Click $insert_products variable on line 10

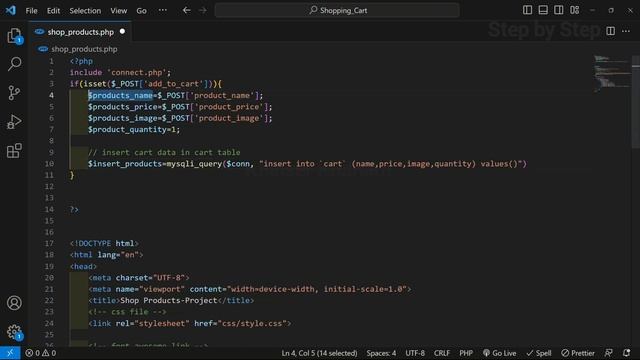coord(124,164)
